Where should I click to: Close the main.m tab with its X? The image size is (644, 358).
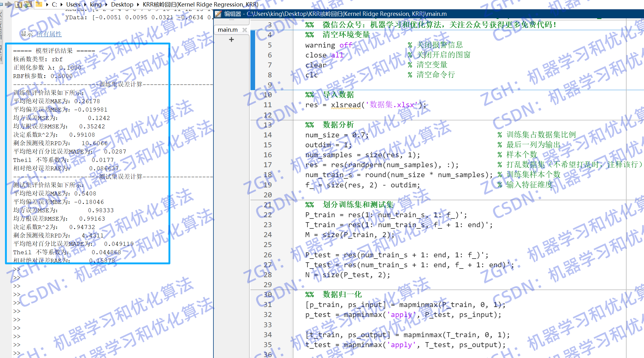pos(245,30)
